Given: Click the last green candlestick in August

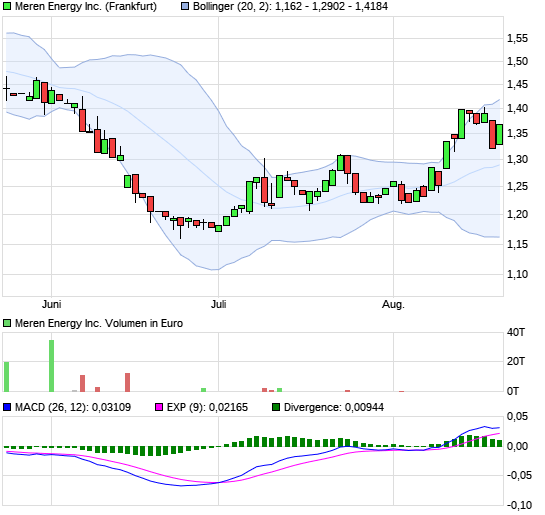Looking at the screenshot, I should coord(499,134).
